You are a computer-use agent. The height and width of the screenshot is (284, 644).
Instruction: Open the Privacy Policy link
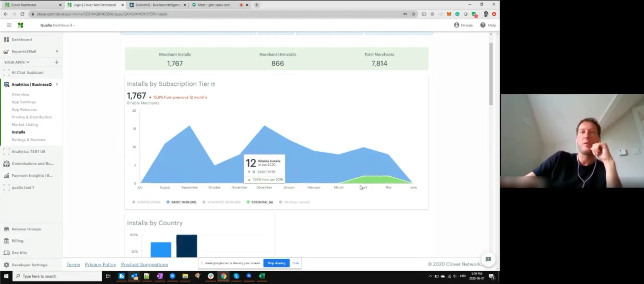tap(100, 265)
